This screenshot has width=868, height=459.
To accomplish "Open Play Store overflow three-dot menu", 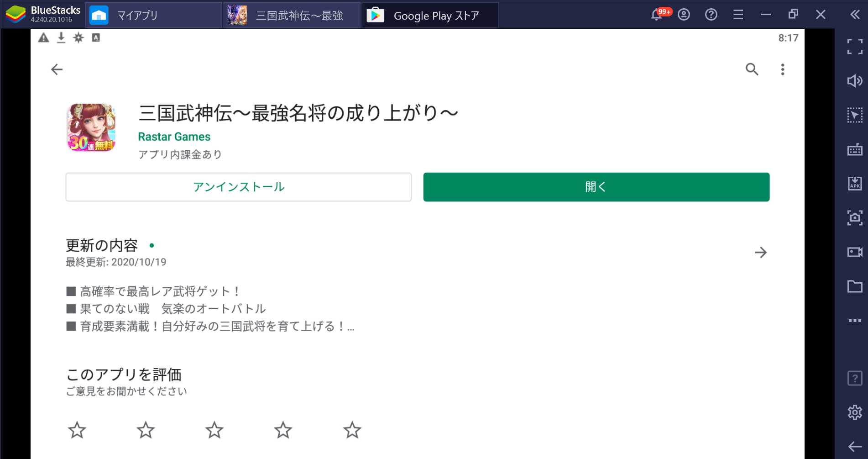I will [x=783, y=69].
